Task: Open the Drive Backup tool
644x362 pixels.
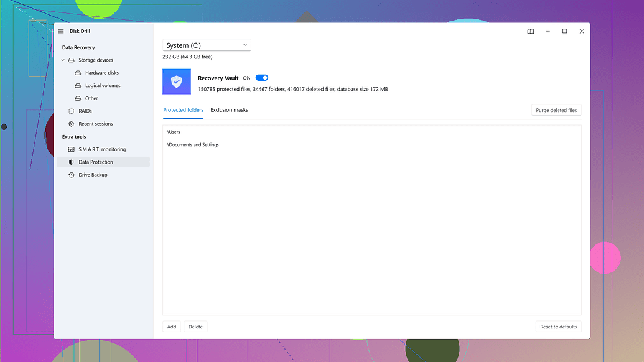Action: point(88,175)
